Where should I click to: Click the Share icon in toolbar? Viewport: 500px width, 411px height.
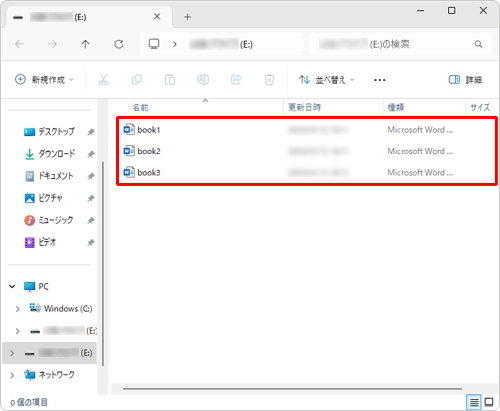point(236,80)
